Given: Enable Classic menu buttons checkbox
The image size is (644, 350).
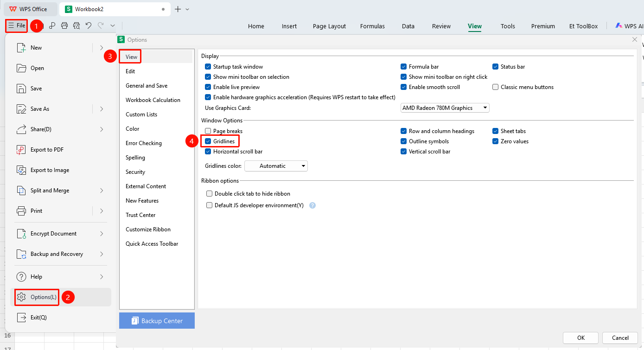Looking at the screenshot, I should point(496,87).
